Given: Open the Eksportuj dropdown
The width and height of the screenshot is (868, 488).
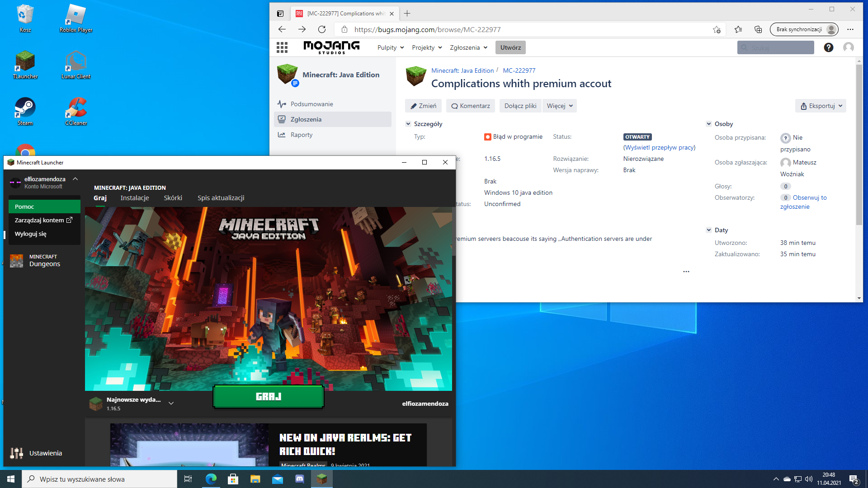Looking at the screenshot, I should point(821,106).
